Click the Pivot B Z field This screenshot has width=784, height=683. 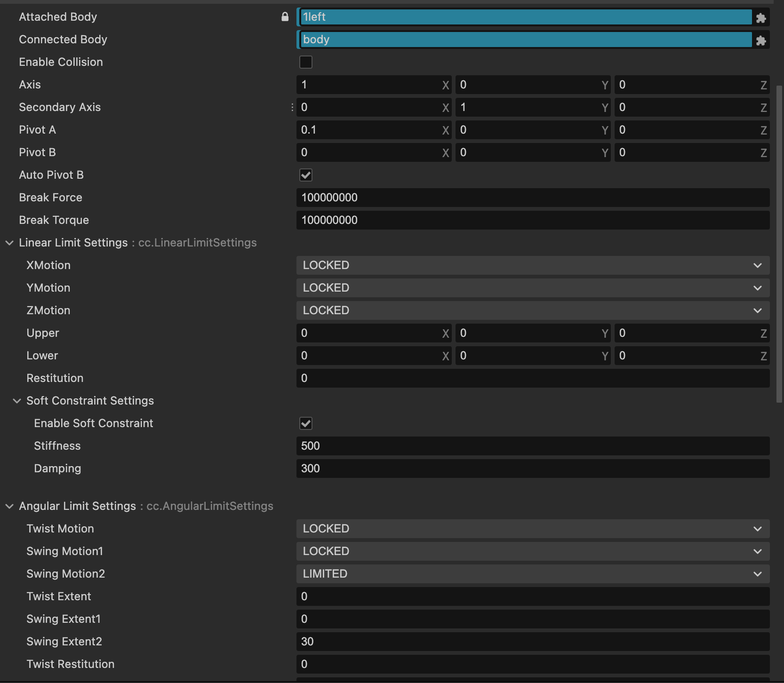[x=692, y=152]
